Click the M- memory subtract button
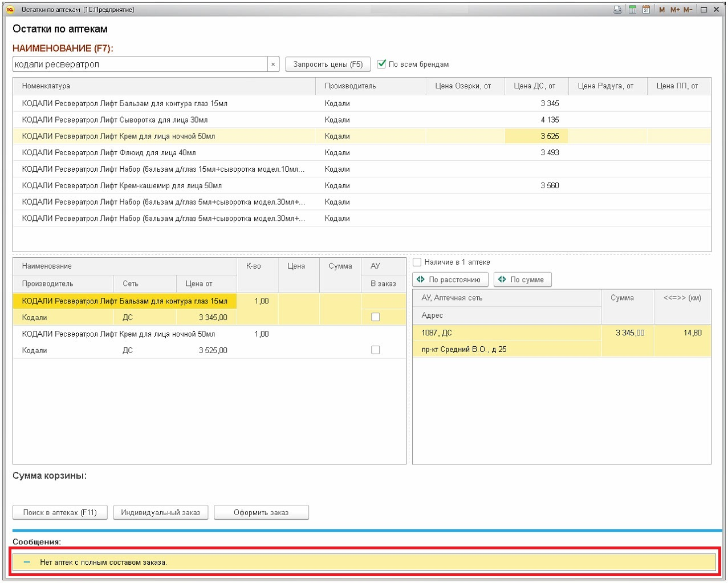 pyautogui.click(x=688, y=10)
